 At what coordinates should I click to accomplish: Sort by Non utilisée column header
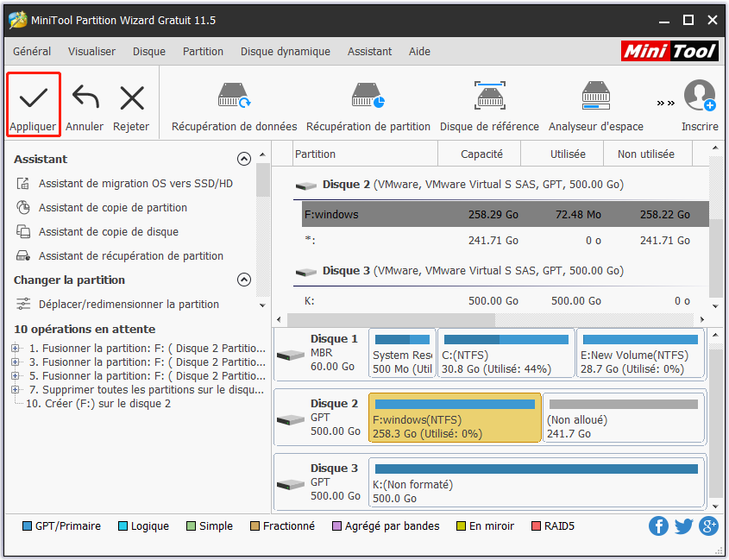[648, 154]
